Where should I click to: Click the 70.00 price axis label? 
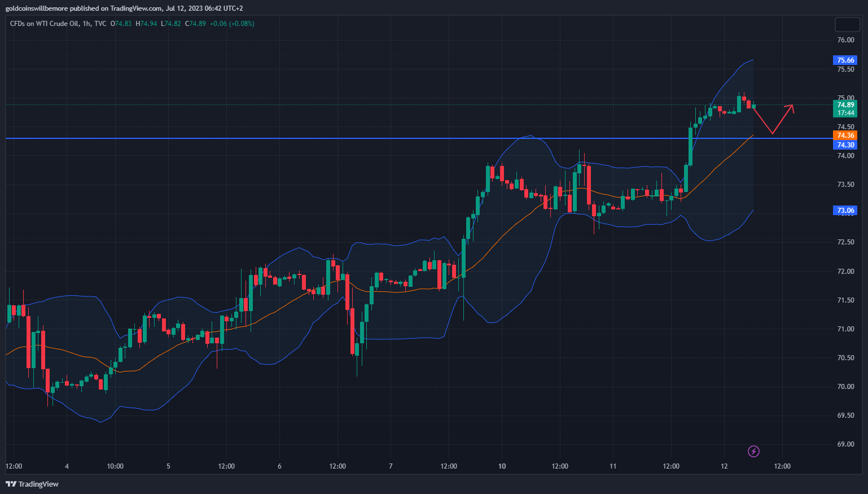845,387
